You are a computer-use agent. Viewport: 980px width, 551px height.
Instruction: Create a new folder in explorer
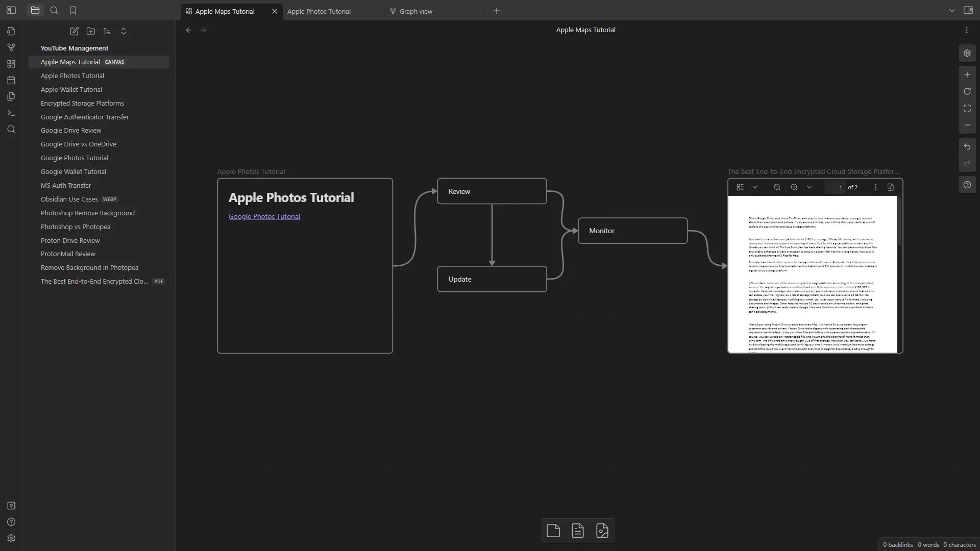pyautogui.click(x=91, y=31)
